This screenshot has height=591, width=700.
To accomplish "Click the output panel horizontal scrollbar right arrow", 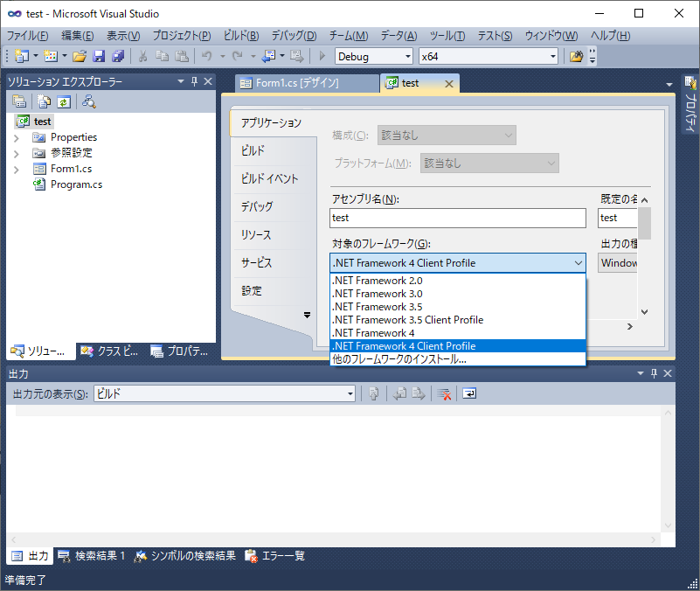I will tap(654, 539).
